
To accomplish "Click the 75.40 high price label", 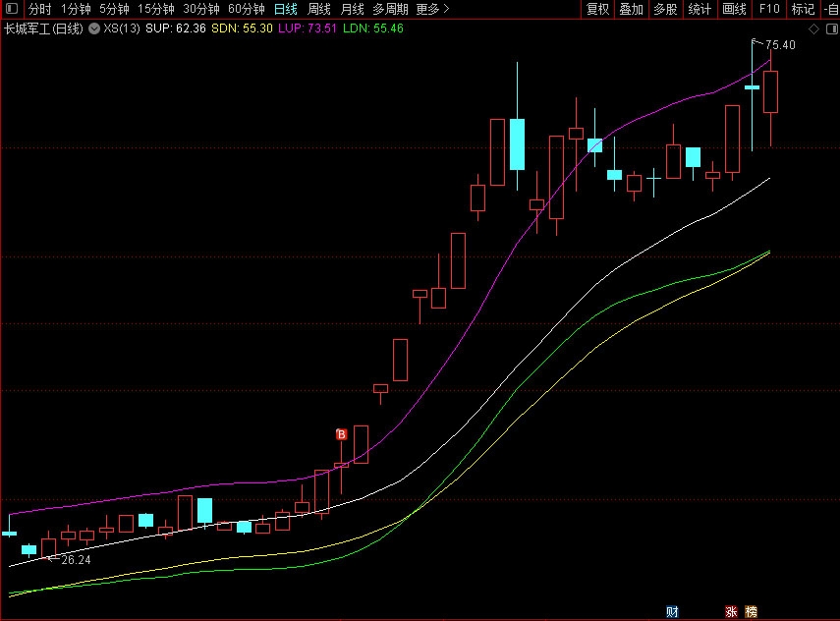I will pos(780,45).
